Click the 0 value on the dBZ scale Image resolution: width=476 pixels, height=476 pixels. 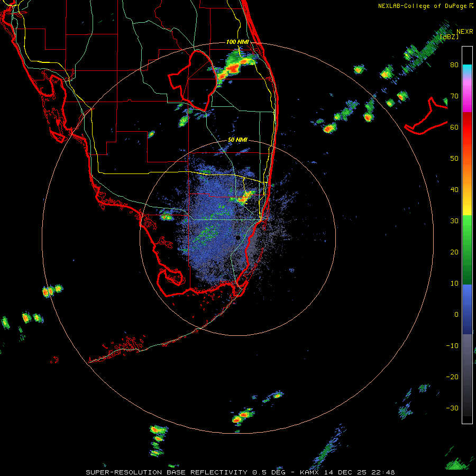(456, 315)
